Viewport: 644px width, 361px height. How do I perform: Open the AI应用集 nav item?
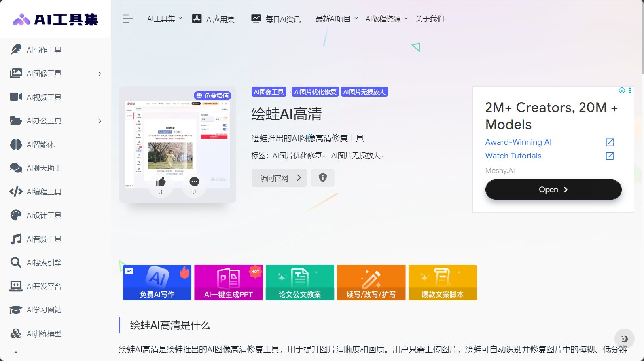pos(213,19)
